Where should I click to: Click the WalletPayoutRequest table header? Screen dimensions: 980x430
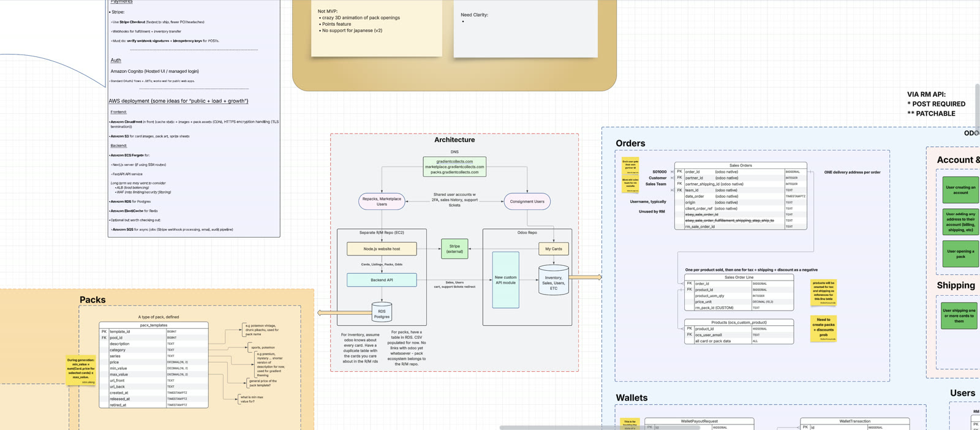pyautogui.click(x=699, y=421)
